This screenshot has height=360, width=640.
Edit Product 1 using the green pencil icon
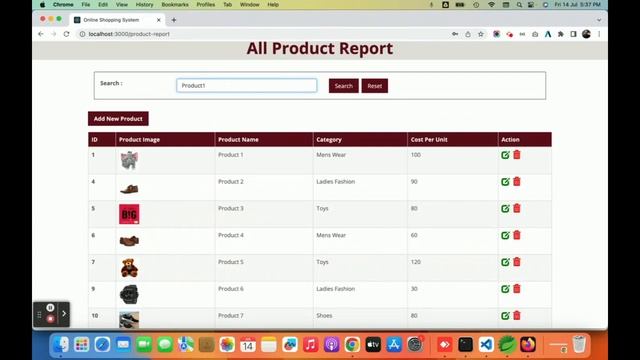(505, 155)
